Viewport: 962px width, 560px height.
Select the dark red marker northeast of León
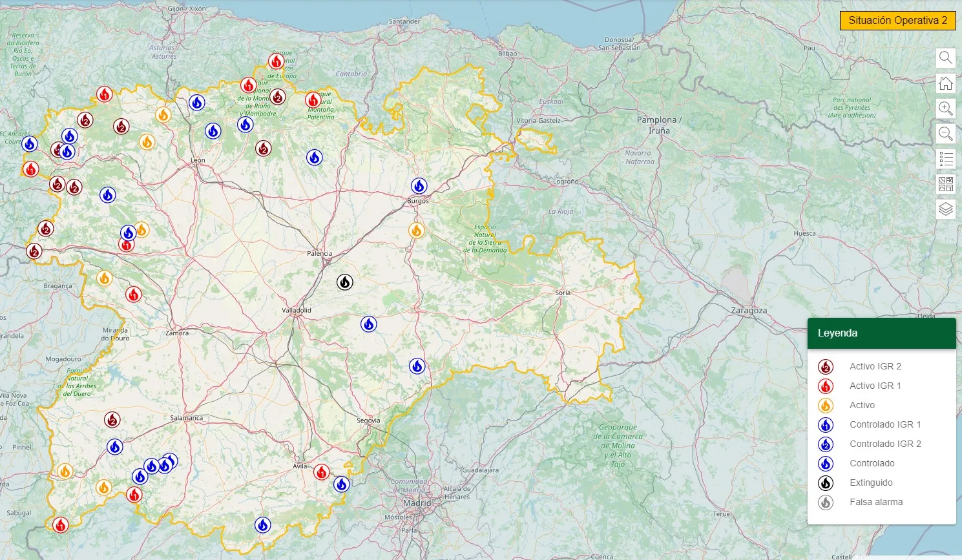tap(263, 149)
